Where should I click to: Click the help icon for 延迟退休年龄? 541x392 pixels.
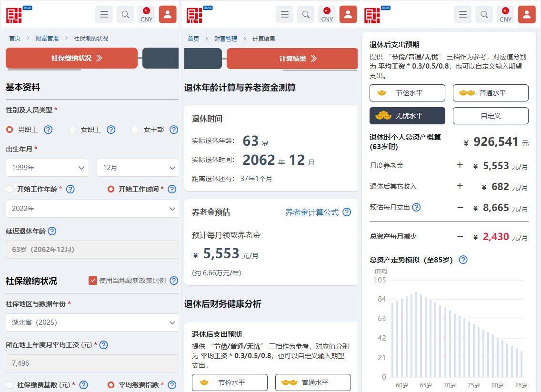pyautogui.click(x=52, y=231)
